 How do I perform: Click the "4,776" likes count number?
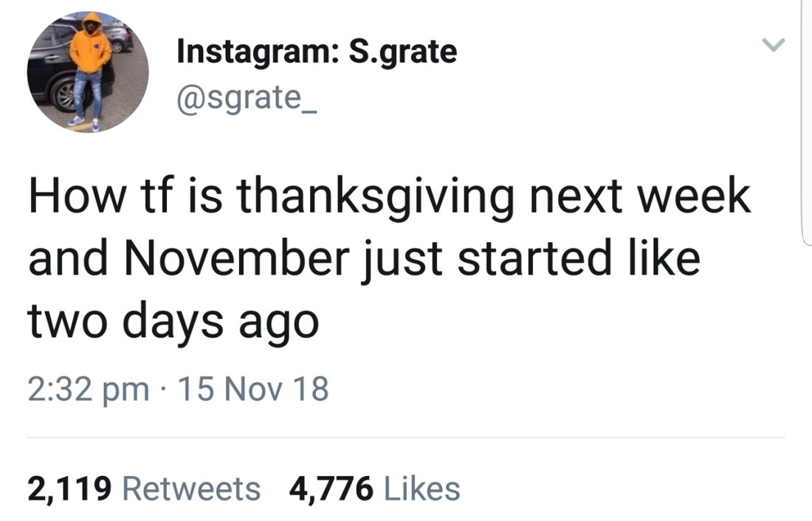[330, 489]
